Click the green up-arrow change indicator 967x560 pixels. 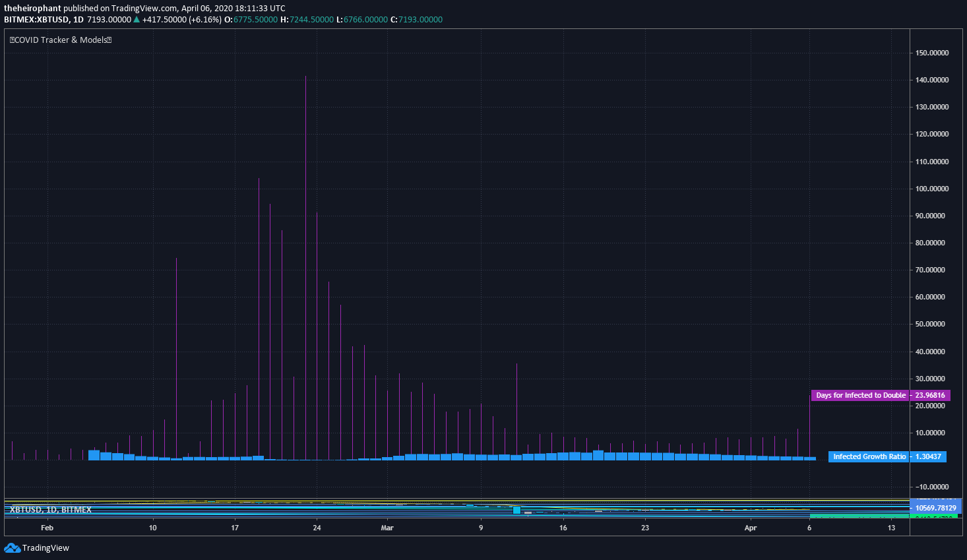137,19
